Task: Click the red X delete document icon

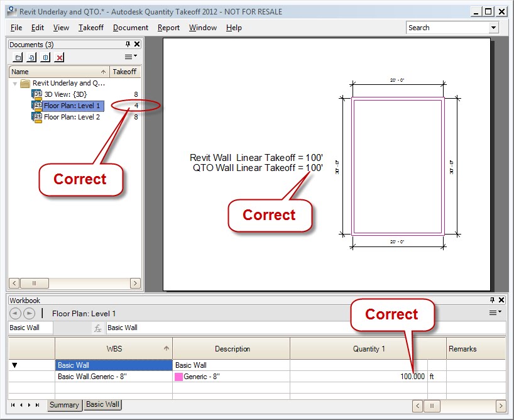Action: tap(59, 57)
